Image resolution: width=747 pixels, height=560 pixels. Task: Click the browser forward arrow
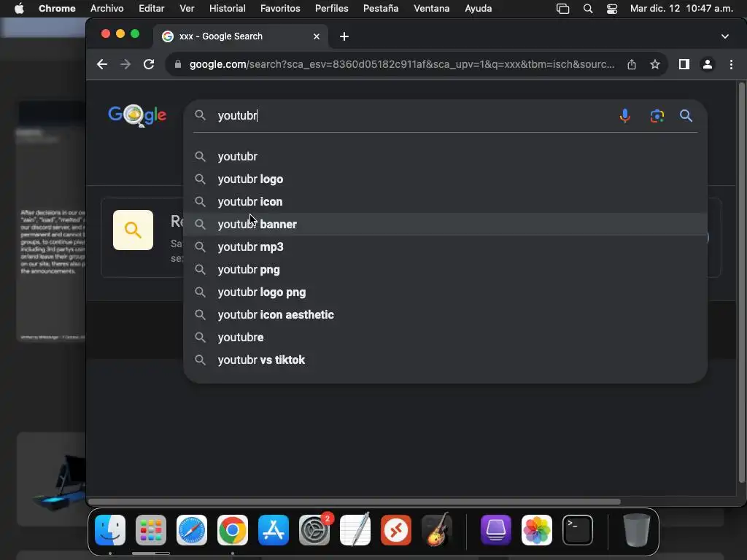125,64
